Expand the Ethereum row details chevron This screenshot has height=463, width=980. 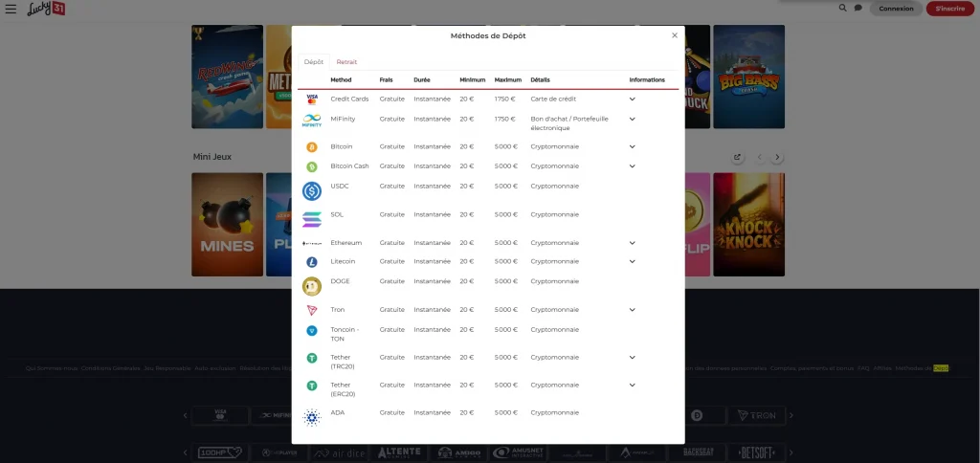coord(632,243)
